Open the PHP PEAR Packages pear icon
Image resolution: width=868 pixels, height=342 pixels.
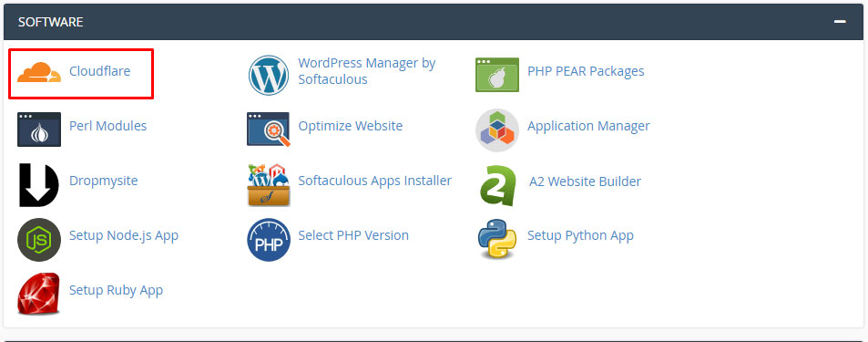coord(497,74)
